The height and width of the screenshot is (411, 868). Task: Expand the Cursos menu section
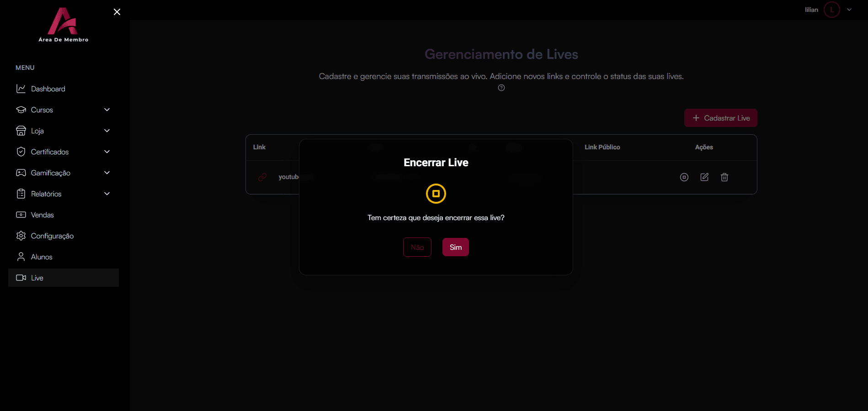[107, 110]
